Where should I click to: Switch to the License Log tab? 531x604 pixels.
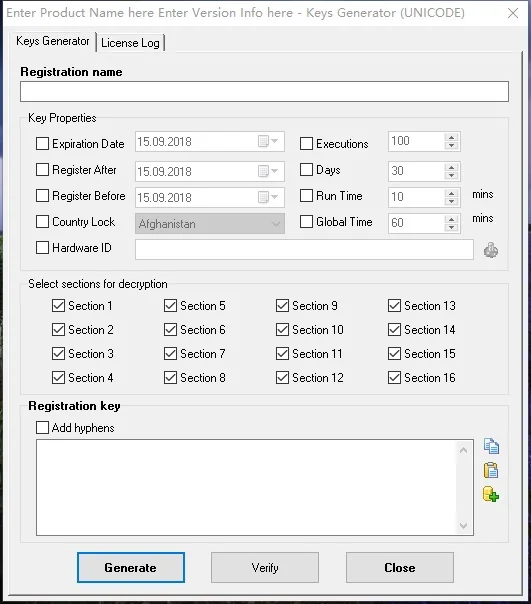click(130, 43)
